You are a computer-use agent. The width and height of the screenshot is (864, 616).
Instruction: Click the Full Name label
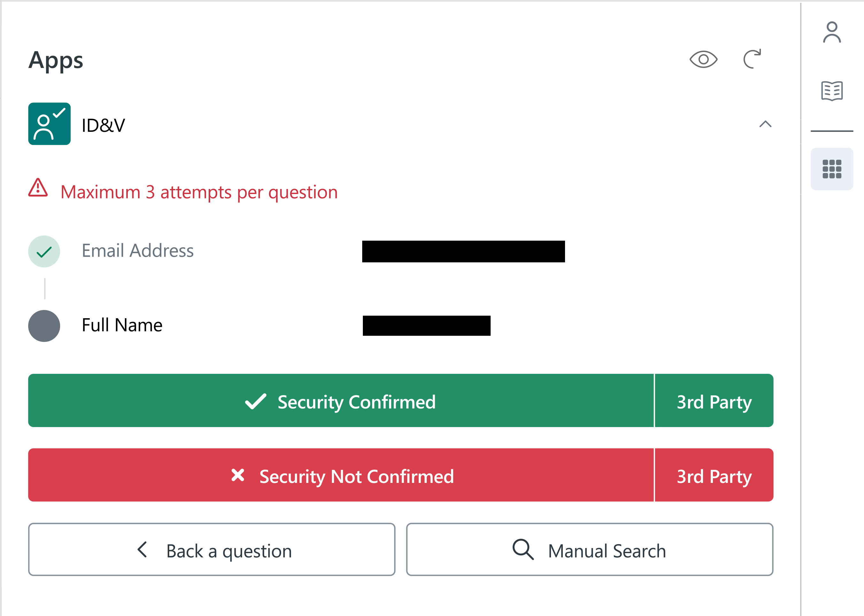coord(122,326)
